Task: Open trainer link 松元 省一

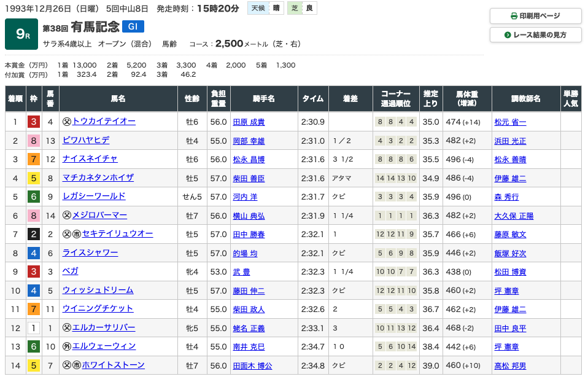Action: pos(509,122)
